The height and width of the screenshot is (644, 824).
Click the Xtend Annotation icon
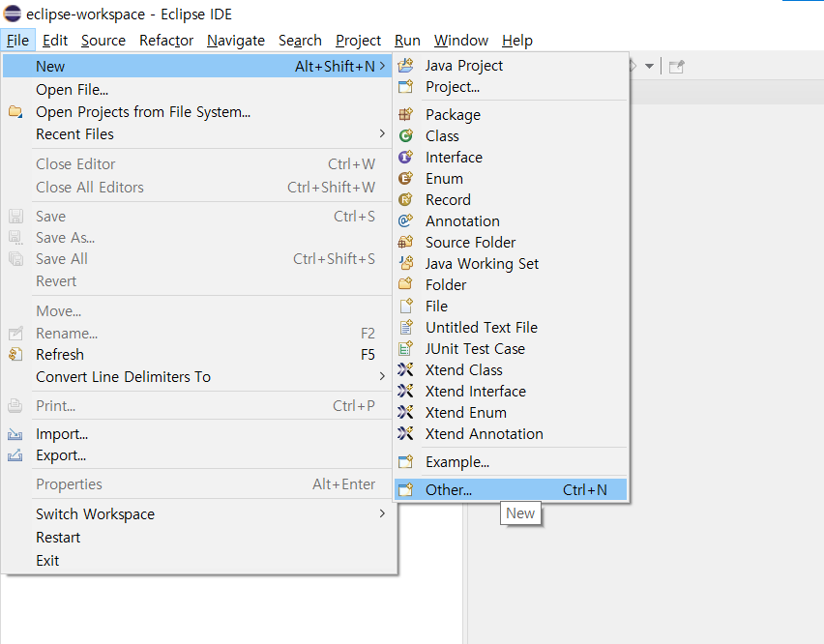coord(405,434)
